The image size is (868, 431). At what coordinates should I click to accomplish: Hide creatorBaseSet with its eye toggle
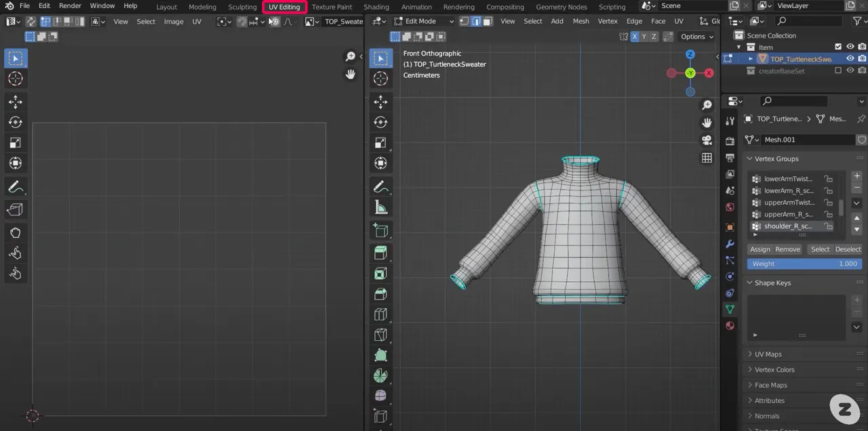(850, 70)
